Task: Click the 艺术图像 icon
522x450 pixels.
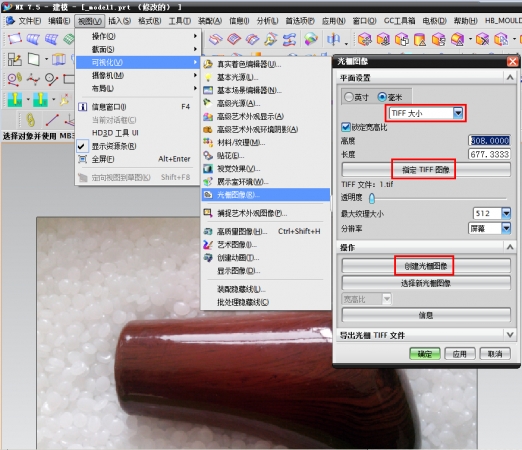Action: tap(208, 245)
